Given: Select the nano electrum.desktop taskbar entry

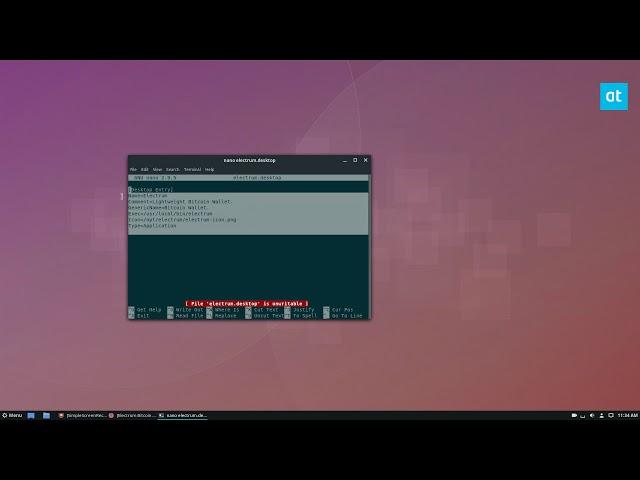Looking at the screenshot, I should tap(183, 416).
